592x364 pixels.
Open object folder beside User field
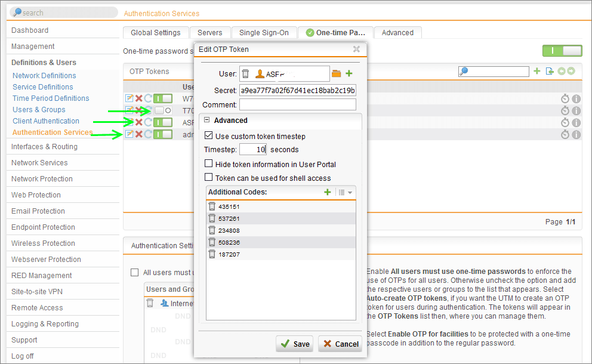337,73
